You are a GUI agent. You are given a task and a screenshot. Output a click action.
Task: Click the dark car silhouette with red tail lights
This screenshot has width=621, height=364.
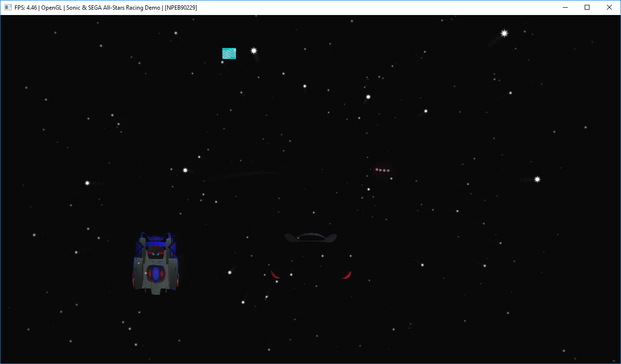coord(310,256)
